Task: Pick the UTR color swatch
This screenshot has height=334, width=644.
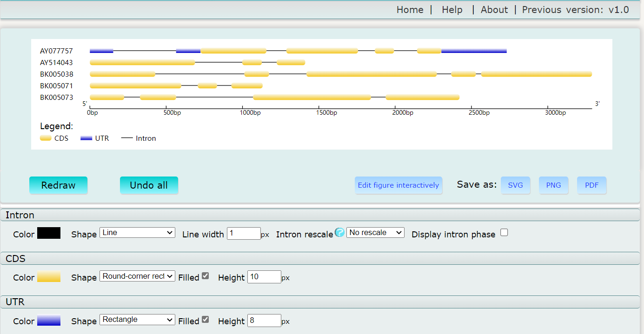Action: (x=49, y=320)
